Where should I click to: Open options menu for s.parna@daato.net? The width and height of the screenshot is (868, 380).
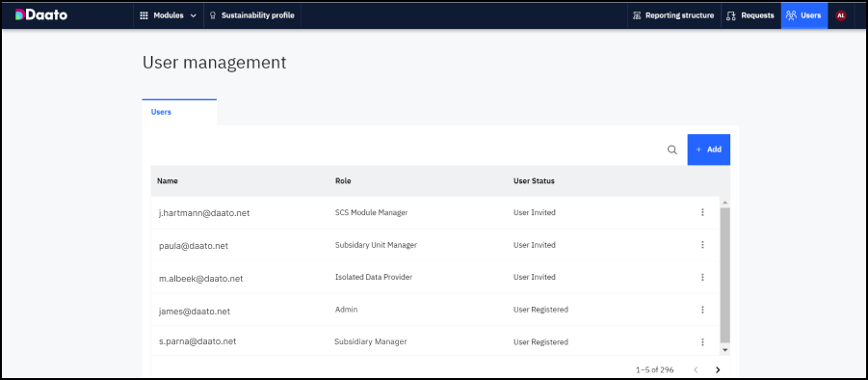click(x=702, y=341)
